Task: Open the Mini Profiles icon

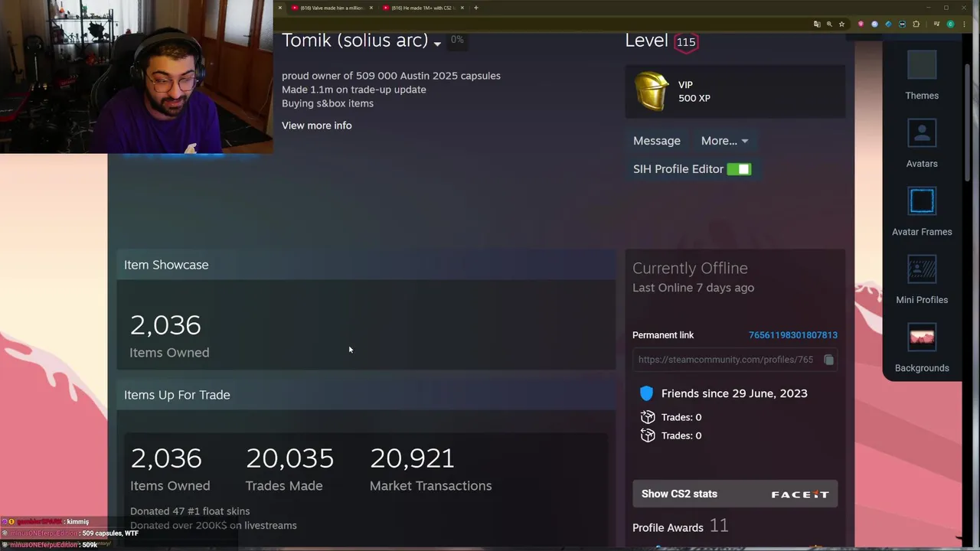Action: pyautogui.click(x=922, y=269)
